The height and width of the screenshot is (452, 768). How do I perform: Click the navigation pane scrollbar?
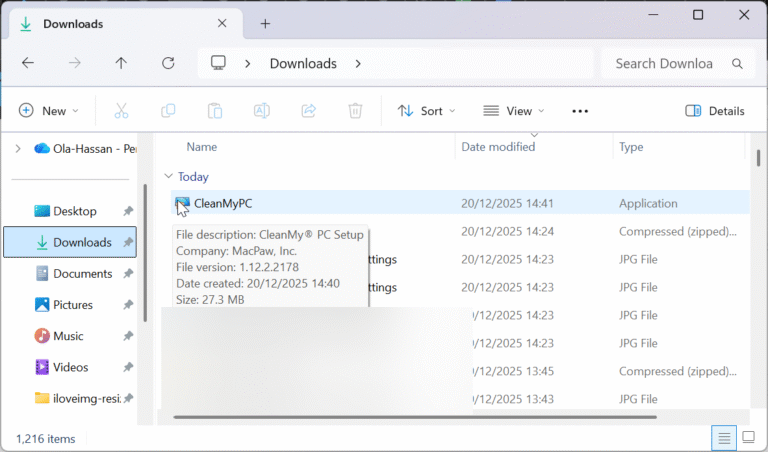(145, 253)
